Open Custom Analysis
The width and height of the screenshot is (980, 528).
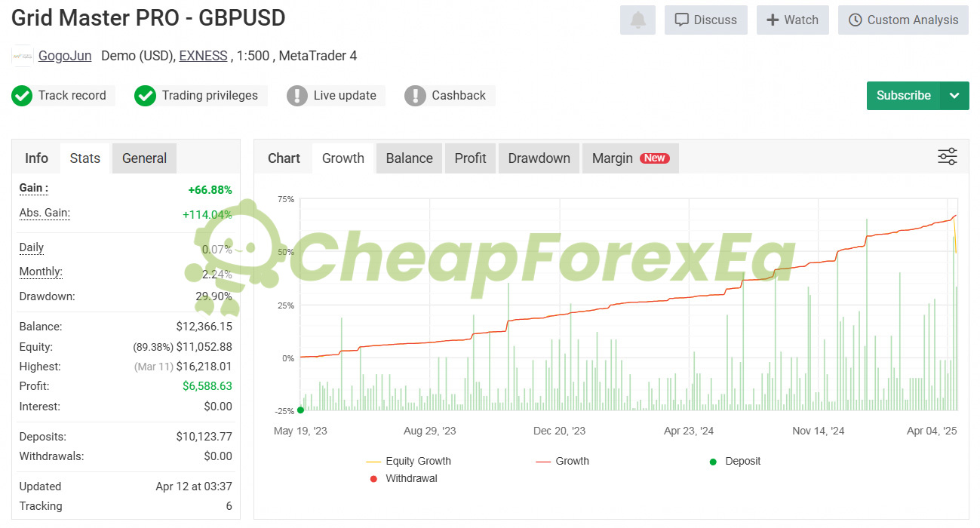[x=903, y=20]
